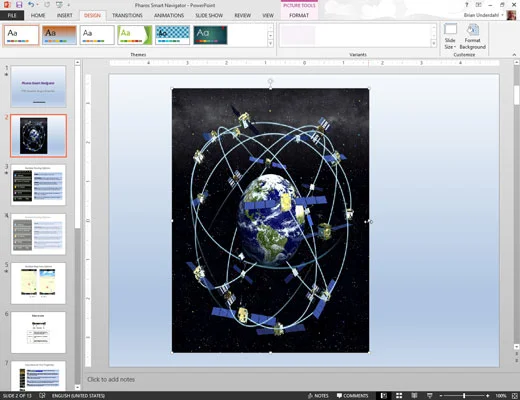Click the Brian Underdahl account name
The width and height of the screenshot is (520, 400).
tap(481, 15)
